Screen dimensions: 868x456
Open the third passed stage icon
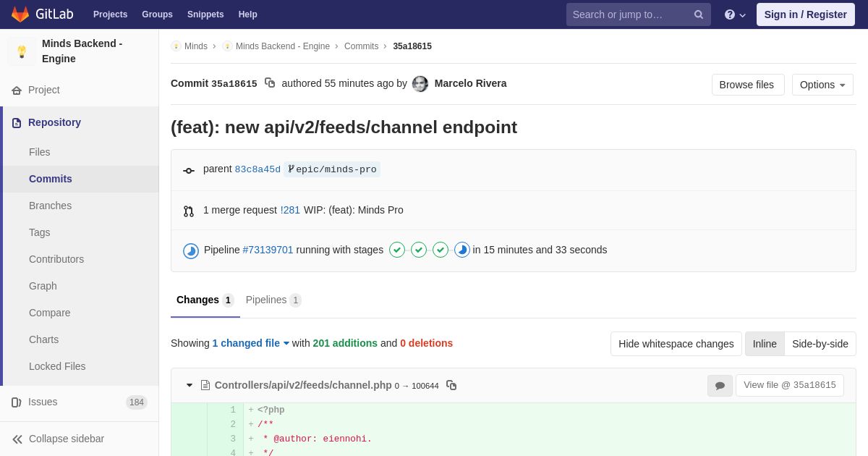(x=441, y=250)
